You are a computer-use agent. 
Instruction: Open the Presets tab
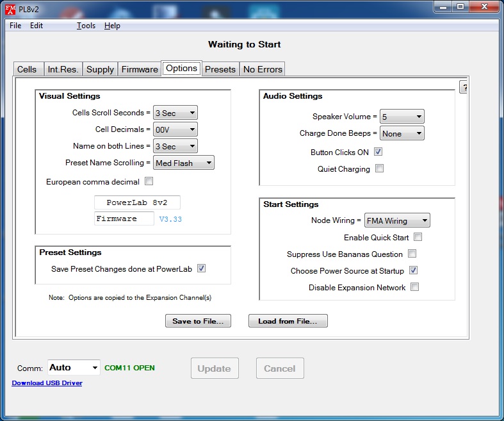(220, 69)
